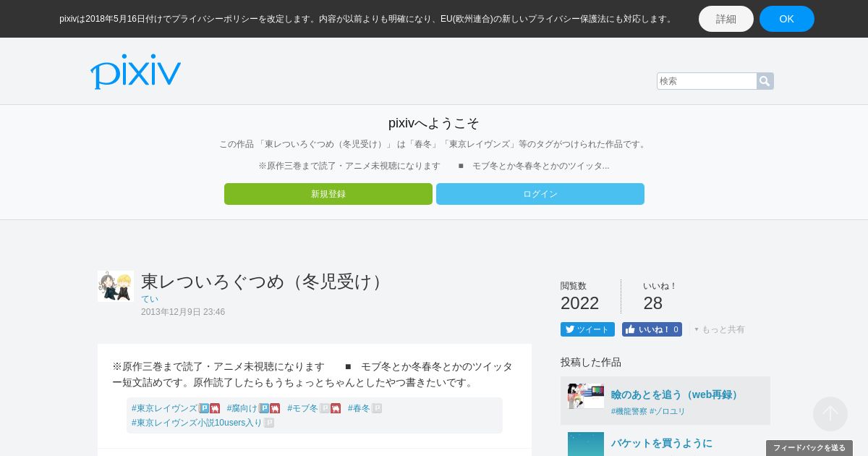Click the pixiv logo
868x456 pixels.
(x=135, y=72)
